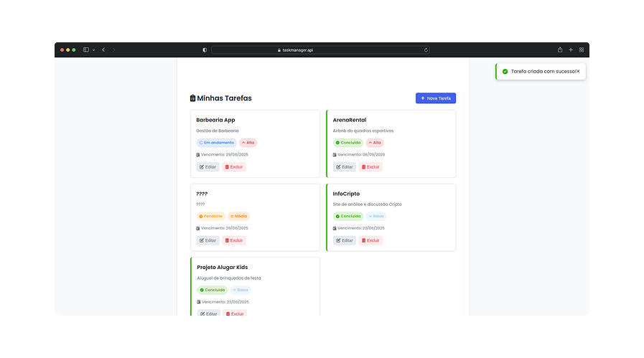644x358 pixels.
Task: Delete the ArenaRental task
Action: click(x=370, y=166)
